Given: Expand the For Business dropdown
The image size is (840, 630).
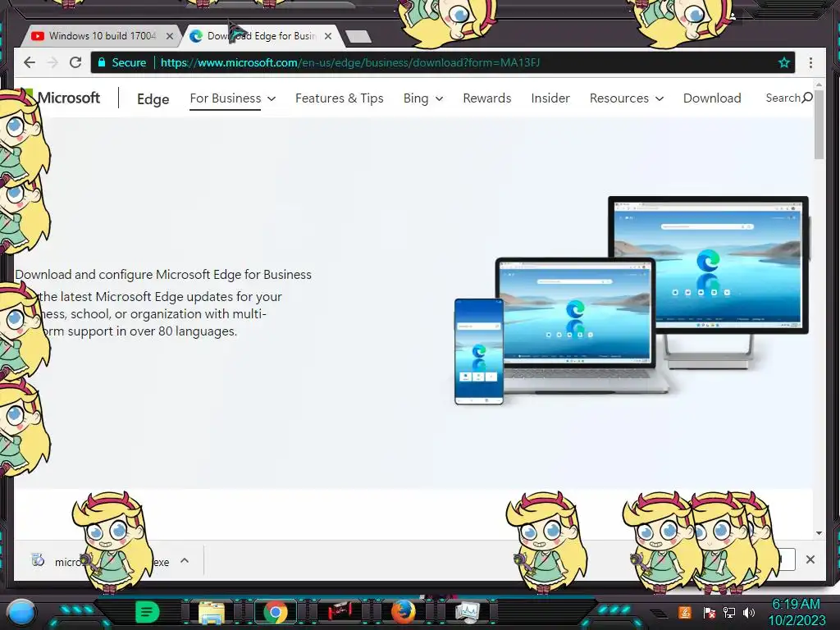Looking at the screenshot, I should pos(232,98).
